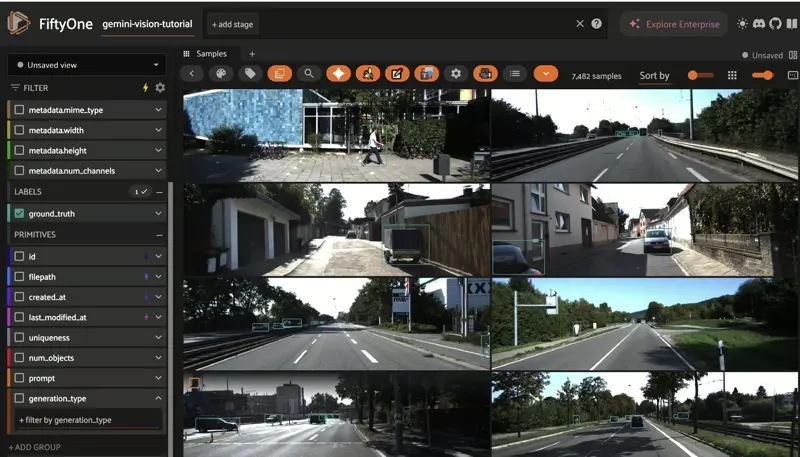800x457 pixels.
Task: Uncheck the ground_truth label checkbox
Action: [19, 213]
